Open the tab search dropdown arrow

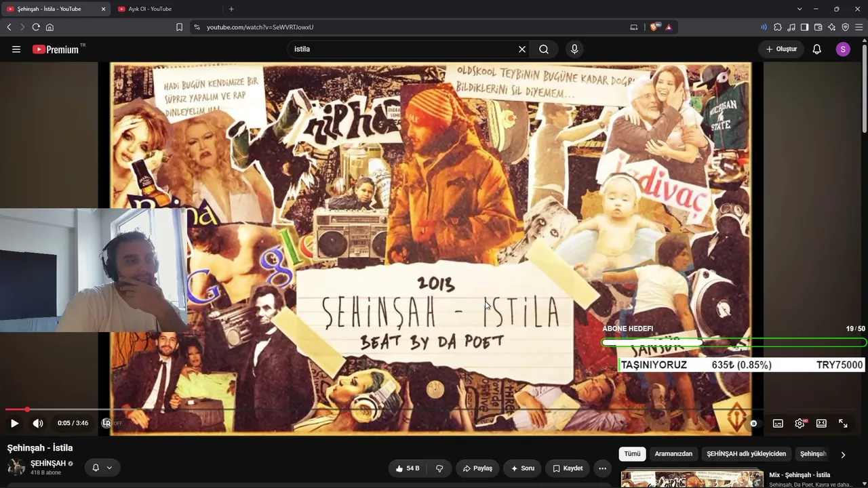click(800, 9)
